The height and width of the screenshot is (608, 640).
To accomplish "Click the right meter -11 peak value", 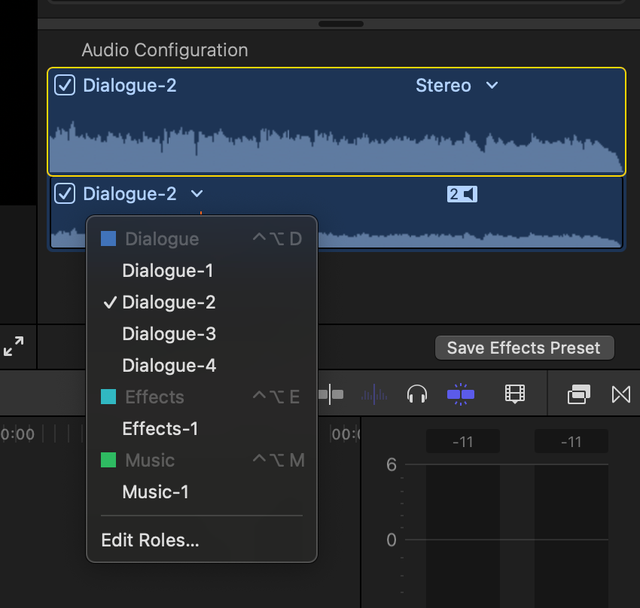I will (x=571, y=442).
